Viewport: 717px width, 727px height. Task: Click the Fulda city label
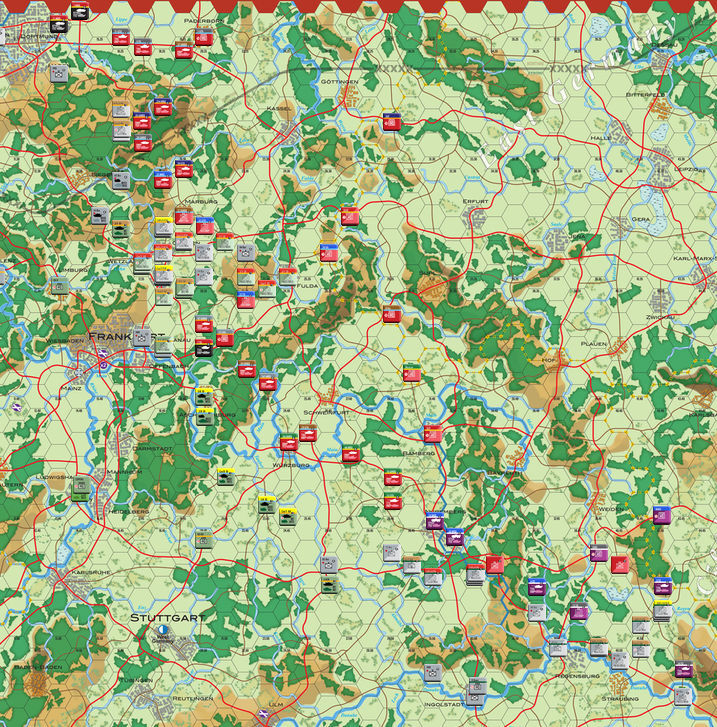(x=307, y=286)
